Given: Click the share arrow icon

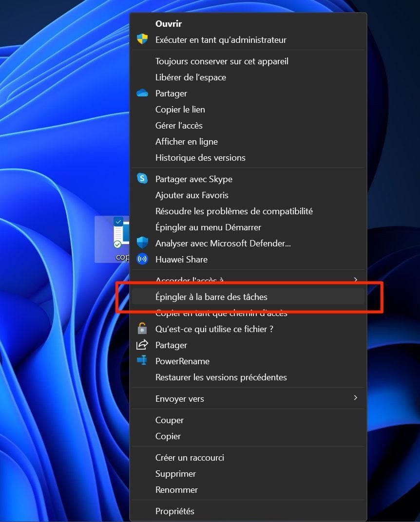Looking at the screenshot, I should pos(142,345).
